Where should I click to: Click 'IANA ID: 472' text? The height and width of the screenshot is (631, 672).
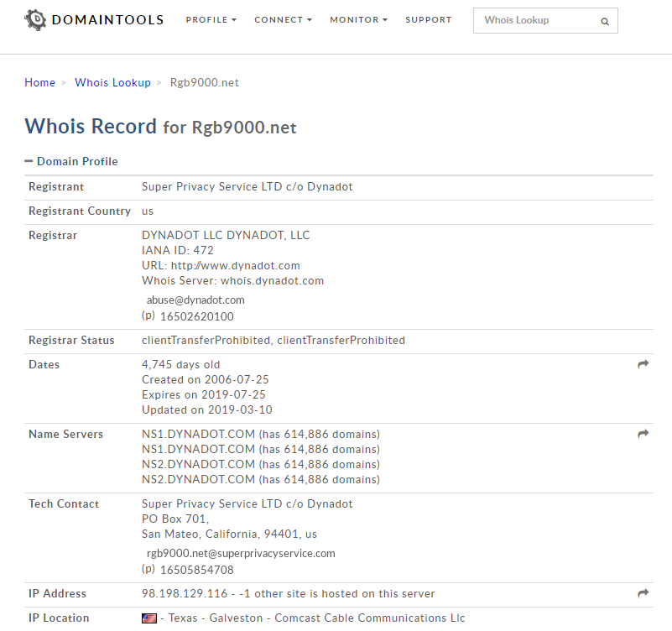point(177,250)
